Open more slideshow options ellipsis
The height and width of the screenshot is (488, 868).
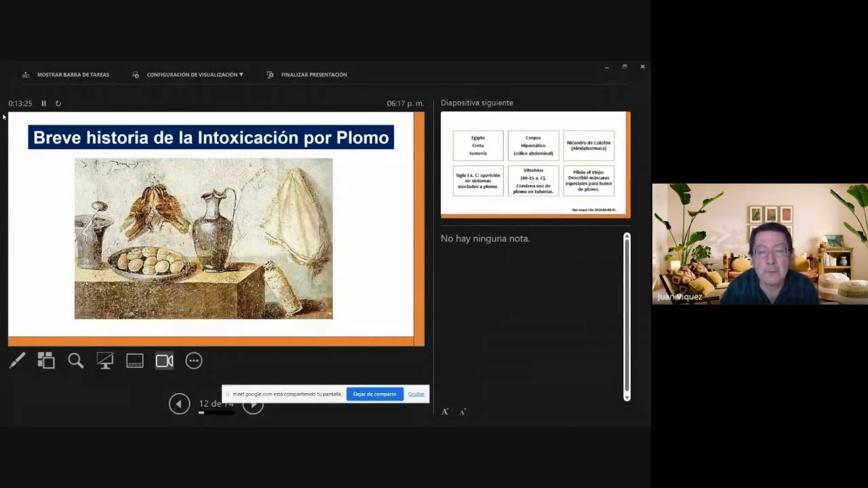tap(194, 361)
